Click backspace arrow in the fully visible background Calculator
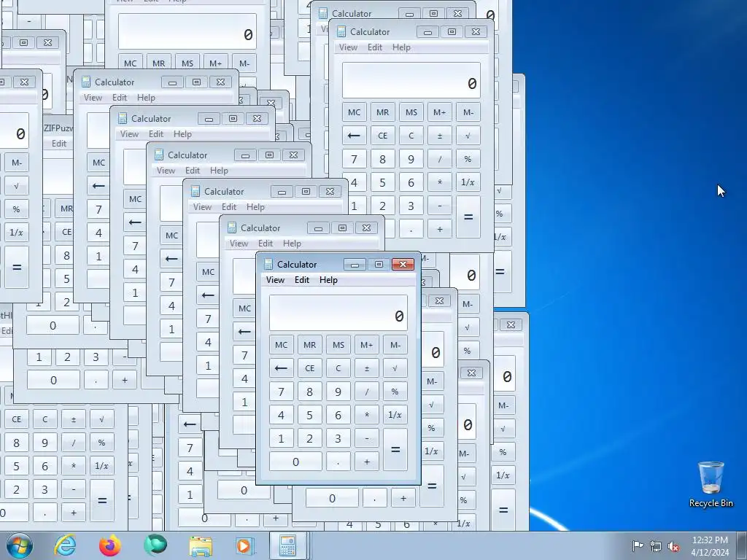The image size is (747, 560). (x=354, y=136)
